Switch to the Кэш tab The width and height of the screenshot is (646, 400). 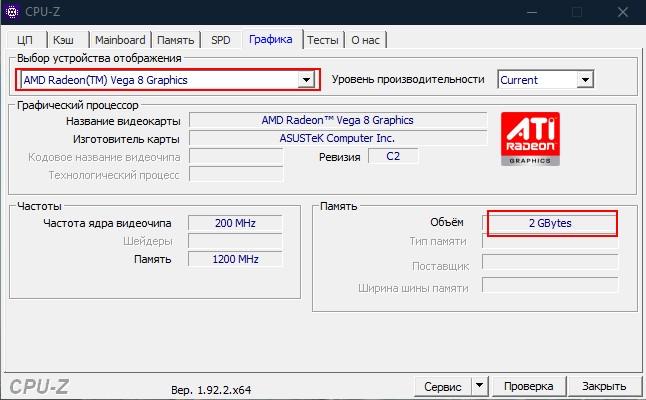tap(64, 40)
